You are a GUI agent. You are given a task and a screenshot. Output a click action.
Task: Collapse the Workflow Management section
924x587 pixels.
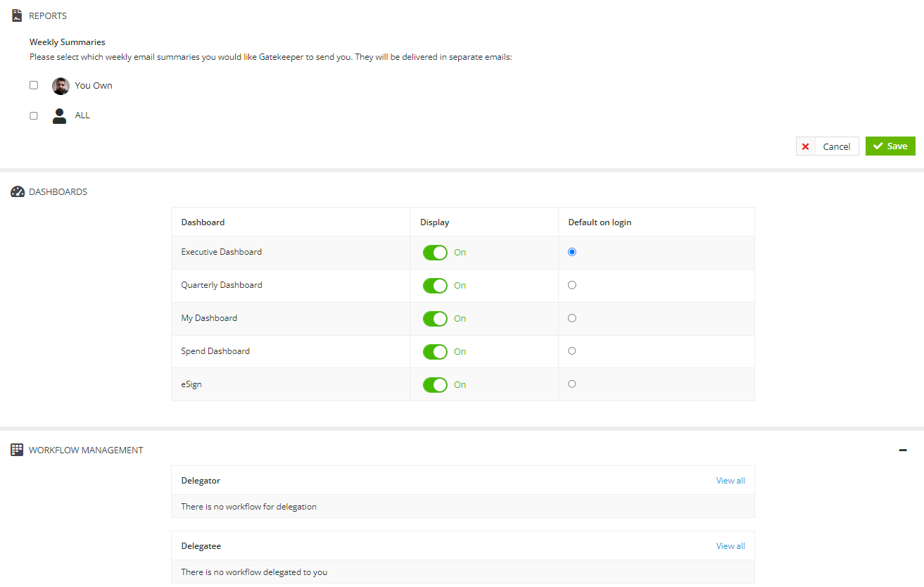pyautogui.click(x=903, y=450)
